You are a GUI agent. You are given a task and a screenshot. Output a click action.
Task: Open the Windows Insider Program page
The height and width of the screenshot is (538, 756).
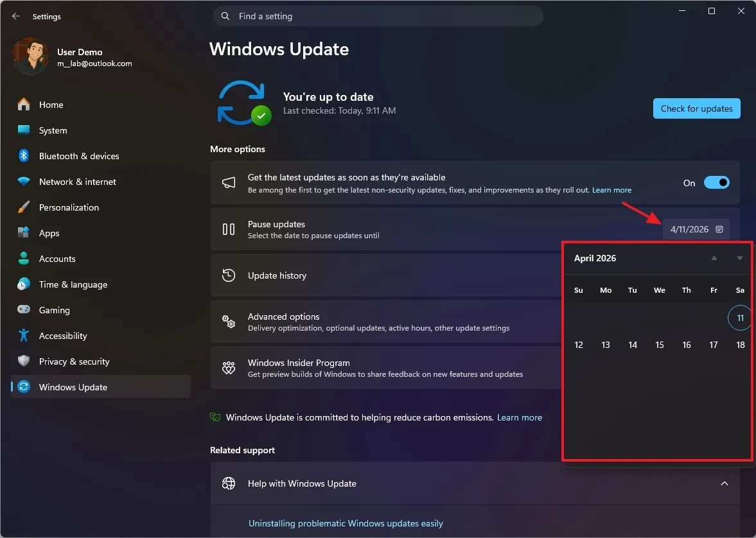click(386, 368)
